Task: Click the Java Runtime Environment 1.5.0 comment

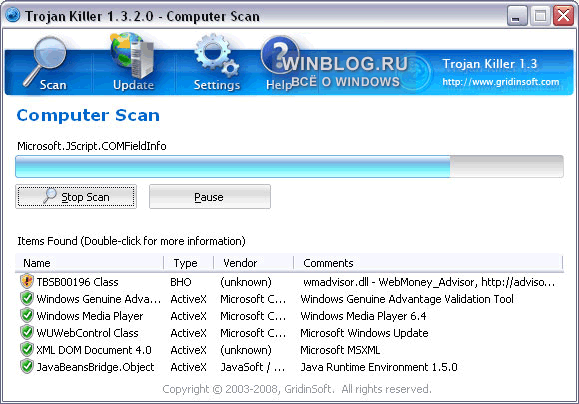Action: (x=379, y=367)
